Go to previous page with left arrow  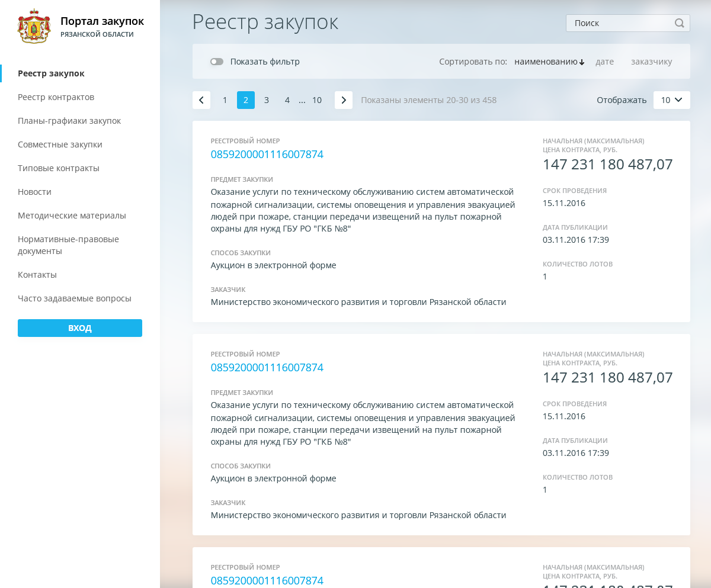(x=201, y=100)
